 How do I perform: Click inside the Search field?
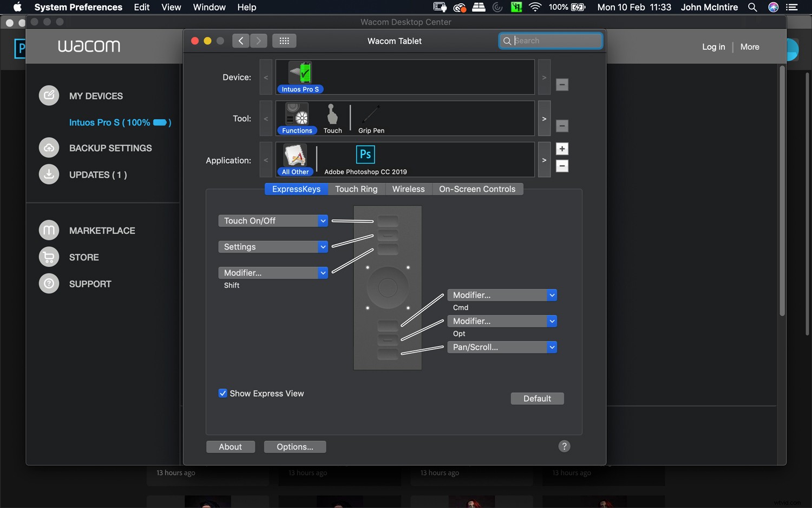click(x=552, y=41)
